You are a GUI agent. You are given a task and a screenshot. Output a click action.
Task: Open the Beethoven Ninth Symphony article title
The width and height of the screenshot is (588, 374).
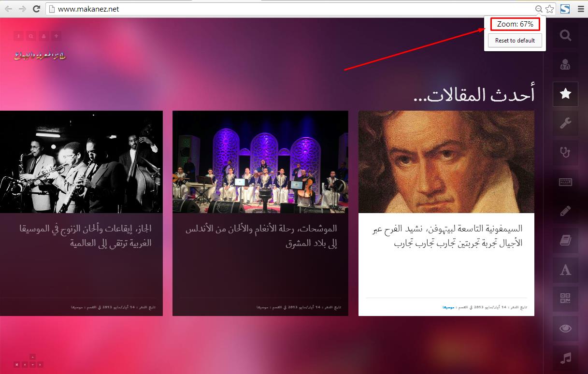coord(447,236)
